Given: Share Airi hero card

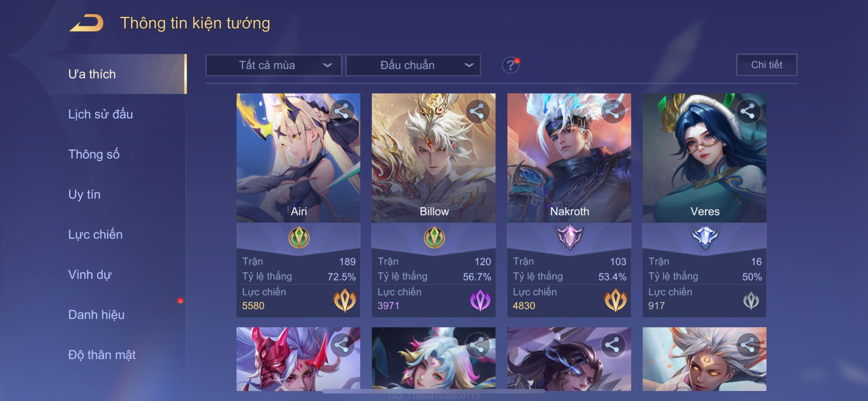Looking at the screenshot, I should click(x=342, y=111).
